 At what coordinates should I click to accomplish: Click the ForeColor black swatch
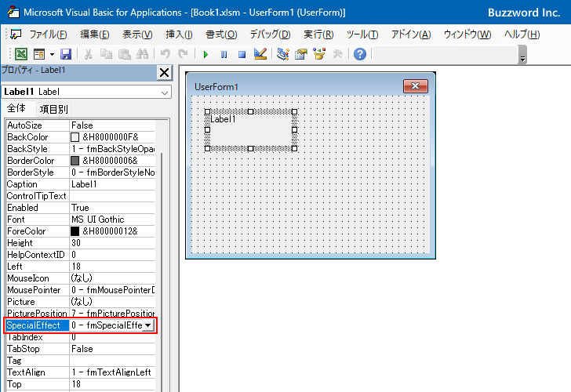(75, 231)
